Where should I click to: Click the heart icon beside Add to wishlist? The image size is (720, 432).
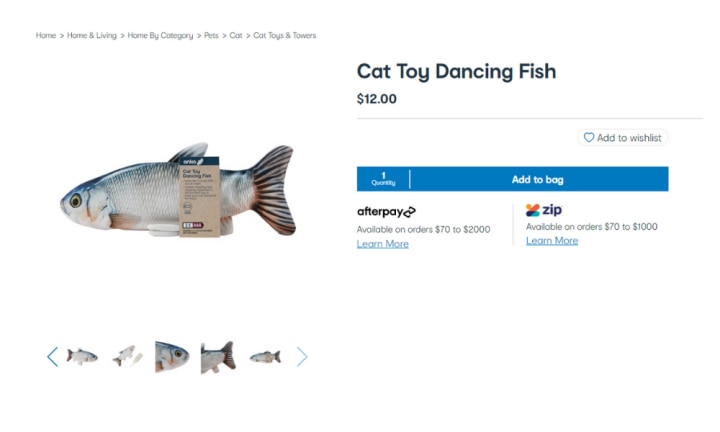coord(589,137)
